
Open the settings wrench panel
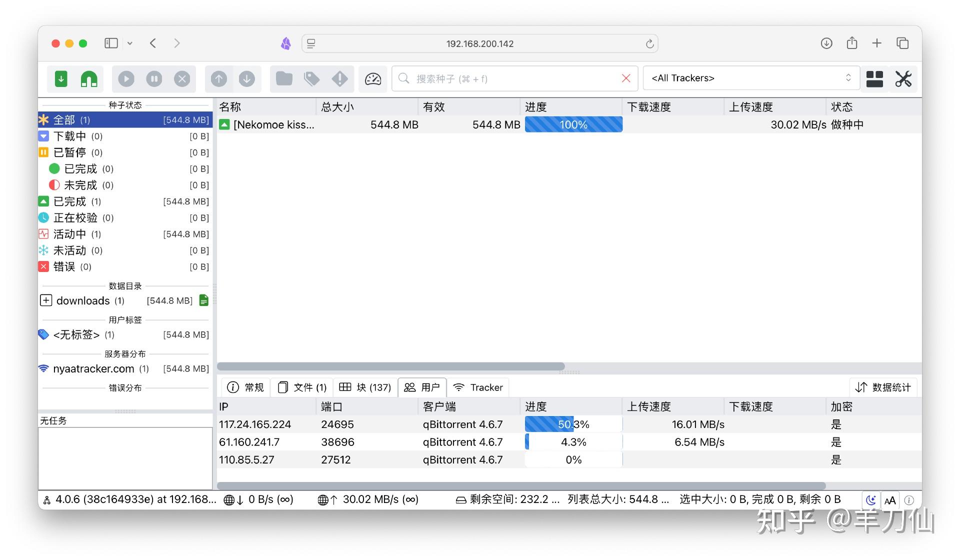coord(903,78)
